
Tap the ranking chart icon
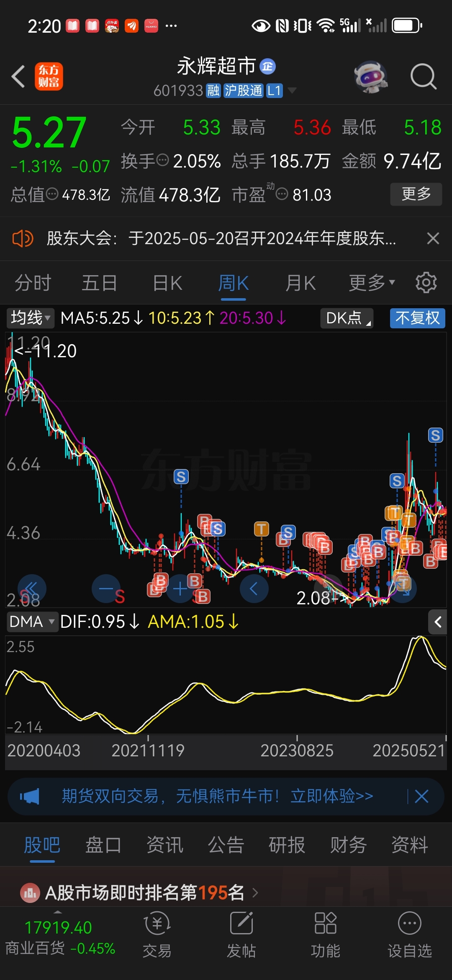[30, 893]
